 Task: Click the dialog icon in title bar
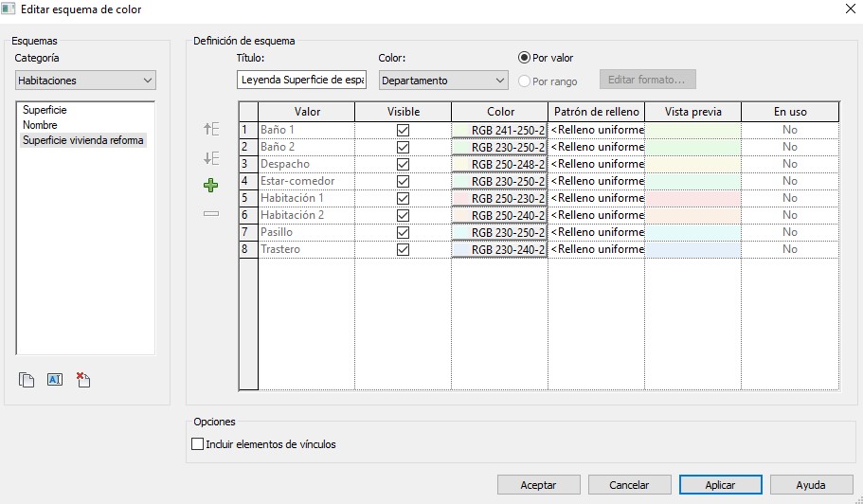pyautogui.click(x=9, y=9)
